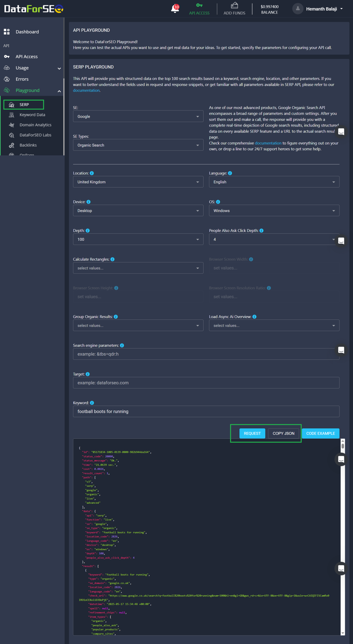The width and height of the screenshot is (353, 644).
Task: Click the COPY JSON button
Action: pyautogui.click(x=283, y=433)
